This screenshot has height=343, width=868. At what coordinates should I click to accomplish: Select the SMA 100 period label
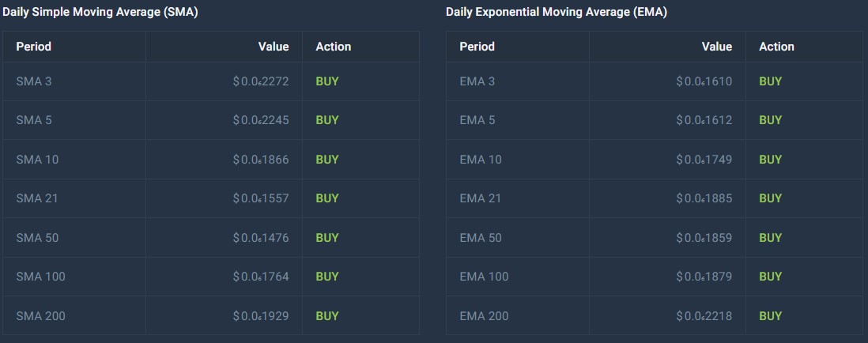coord(40,277)
